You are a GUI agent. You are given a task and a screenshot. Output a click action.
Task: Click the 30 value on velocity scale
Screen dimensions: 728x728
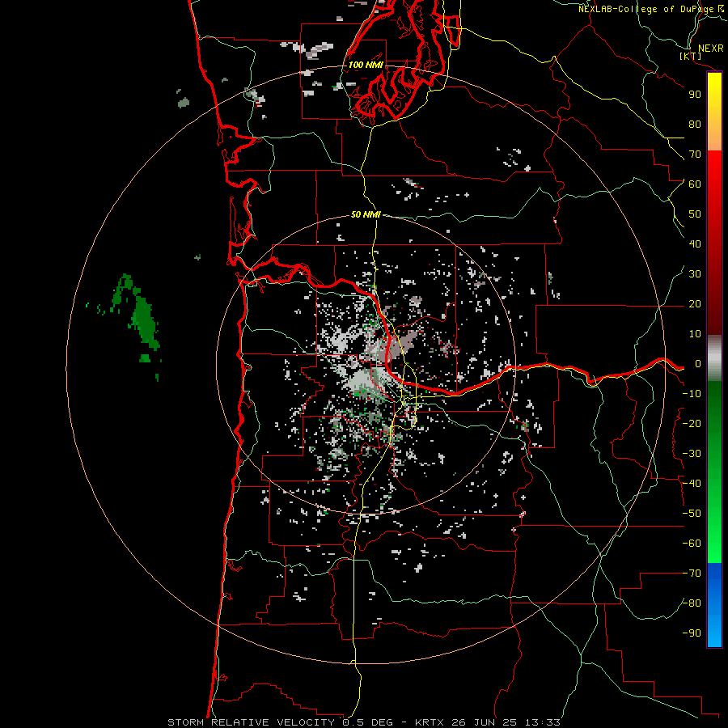pyautogui.click(x=695, y=274)
